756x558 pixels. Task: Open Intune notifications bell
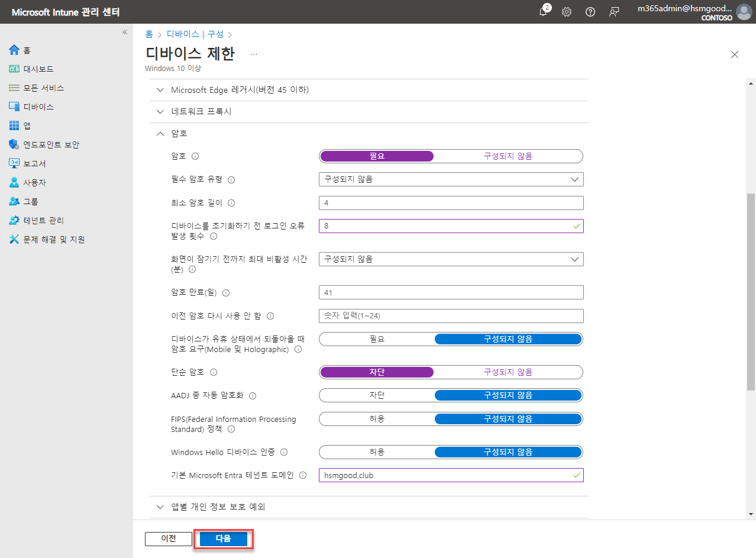(543, 11)
